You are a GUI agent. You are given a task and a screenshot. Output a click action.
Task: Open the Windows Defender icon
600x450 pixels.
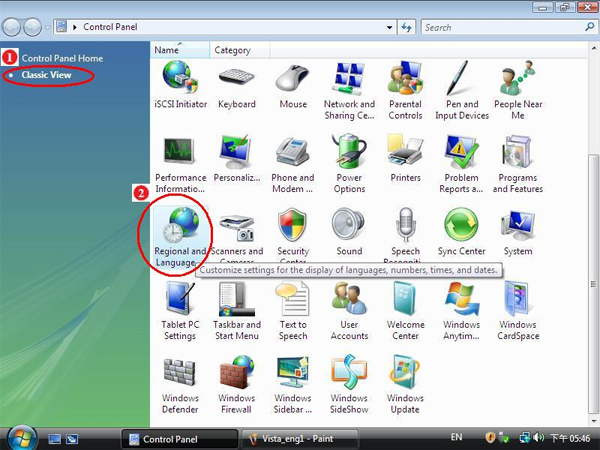coord(179,372)
